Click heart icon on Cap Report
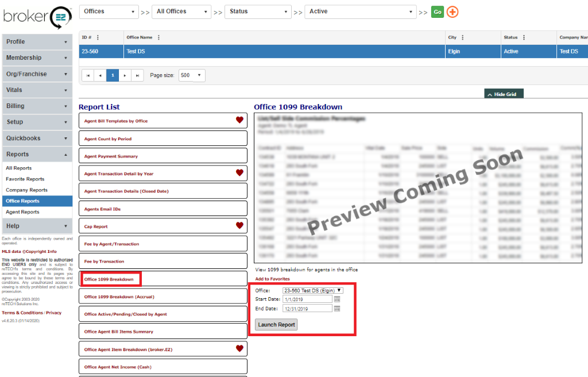588x377 pixels. tap(239, 226)
